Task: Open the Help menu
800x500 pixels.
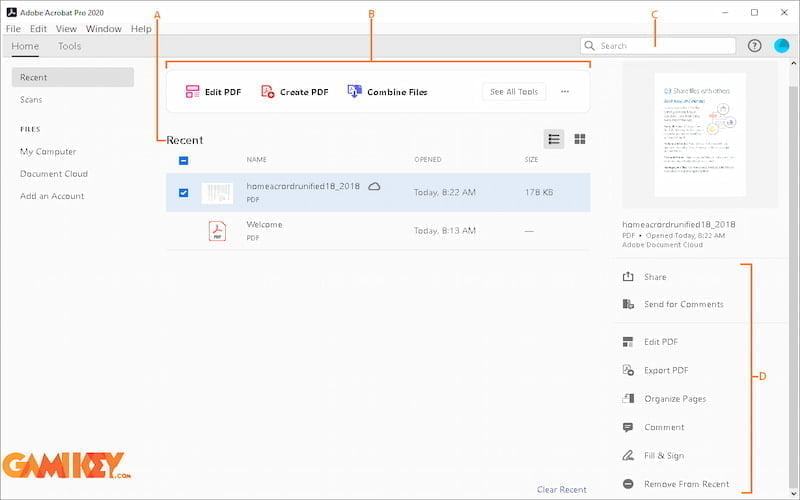Action: [x=141, y=29]
